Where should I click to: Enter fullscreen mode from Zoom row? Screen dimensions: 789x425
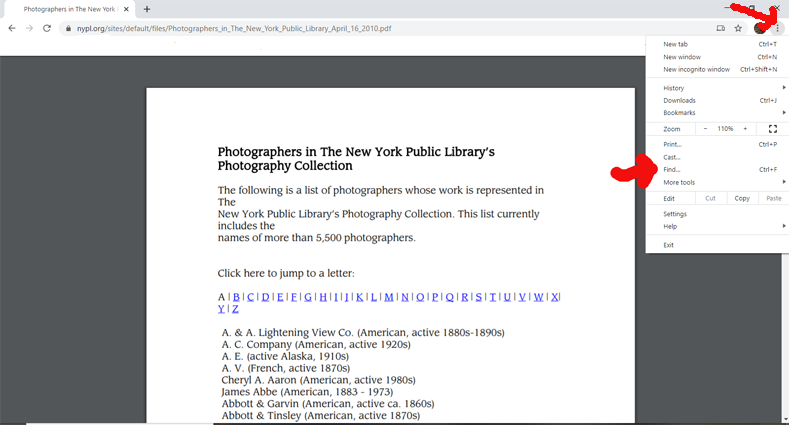(772, 129)
